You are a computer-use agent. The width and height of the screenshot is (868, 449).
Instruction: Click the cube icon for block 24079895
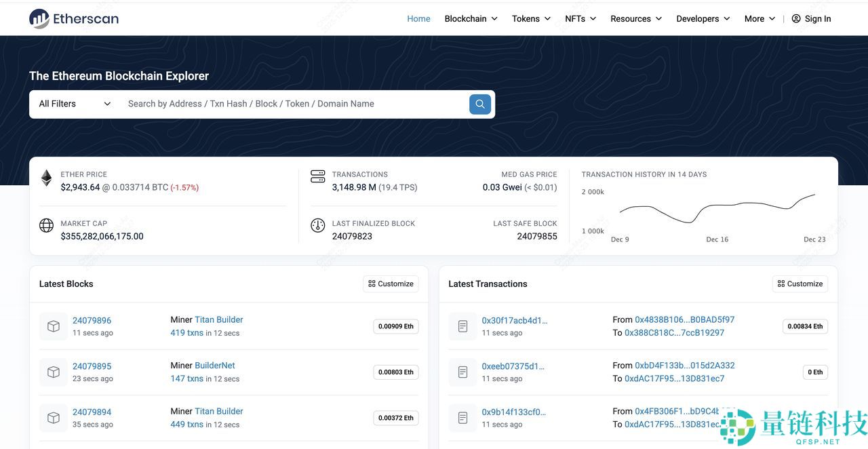click(x=53, y=372)
